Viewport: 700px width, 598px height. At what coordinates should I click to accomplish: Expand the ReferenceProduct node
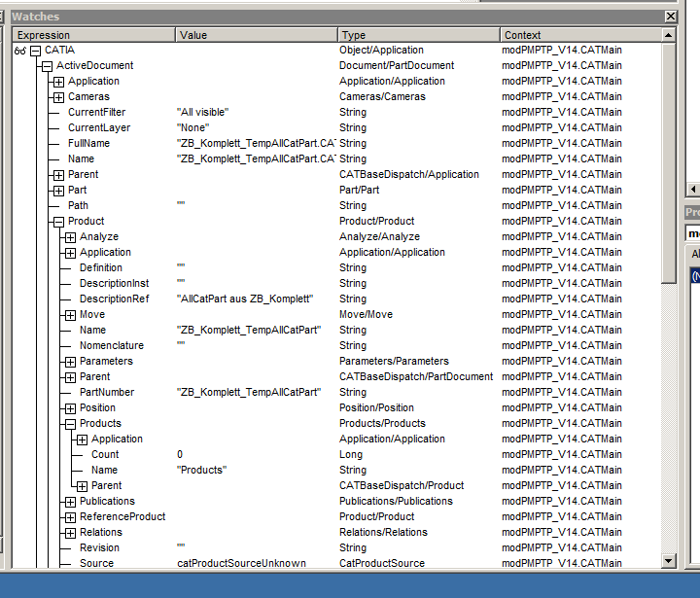tap(70, 517)
